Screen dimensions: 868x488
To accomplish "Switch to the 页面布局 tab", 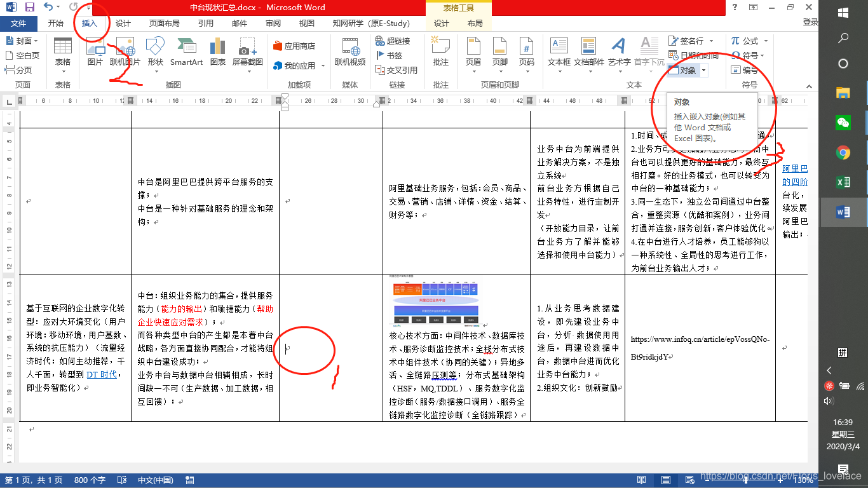I will pyautogui.click(x=164, y=24).
